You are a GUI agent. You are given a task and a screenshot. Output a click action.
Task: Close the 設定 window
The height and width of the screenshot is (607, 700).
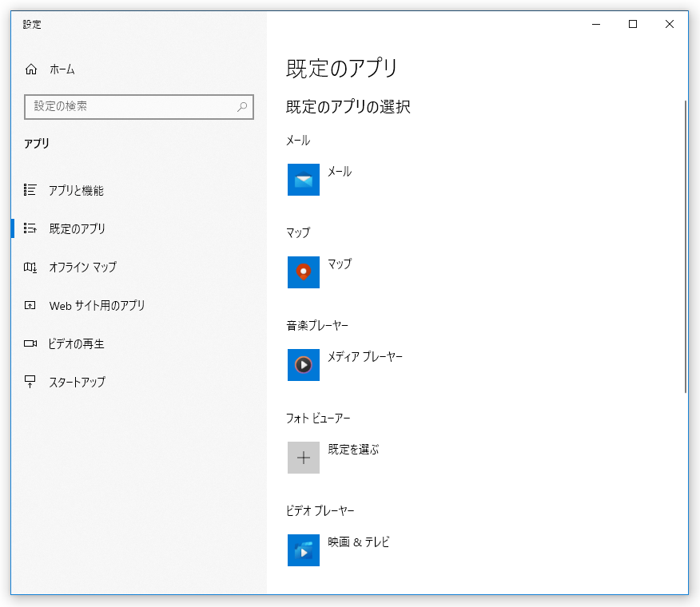click(x=669, y=24)
